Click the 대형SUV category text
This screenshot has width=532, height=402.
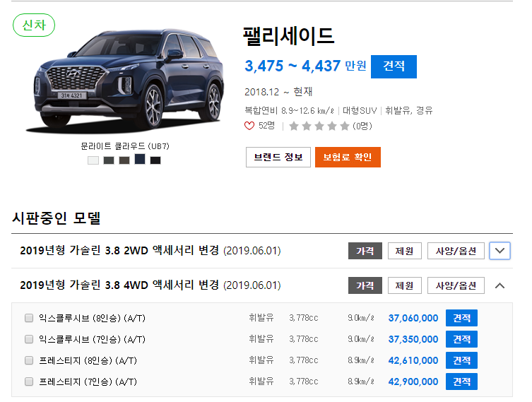[x=360, y=111]
